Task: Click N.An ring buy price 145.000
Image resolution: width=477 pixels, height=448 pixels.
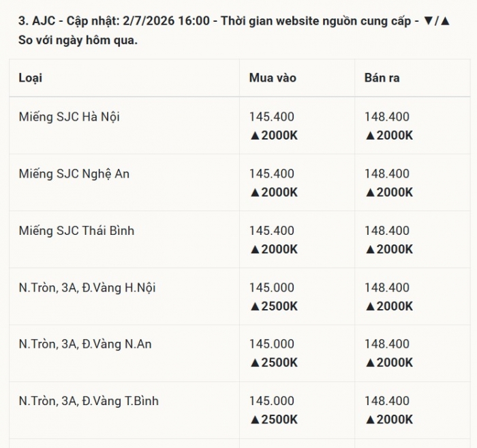Action: [272, 344]
